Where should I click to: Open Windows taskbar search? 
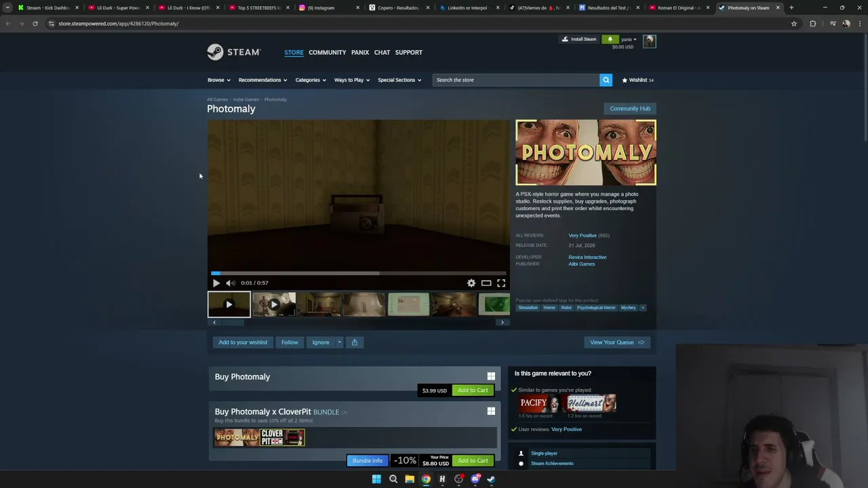[x=393, y=479]
